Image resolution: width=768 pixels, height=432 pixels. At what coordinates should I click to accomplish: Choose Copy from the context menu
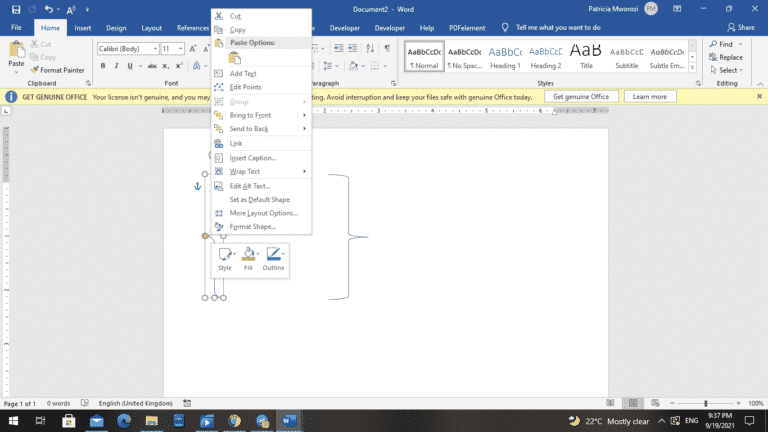pyautogui.click(x=261, y=30)
